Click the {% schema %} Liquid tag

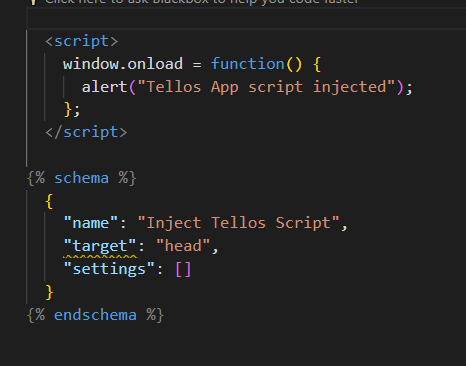(x=82, y=178)
